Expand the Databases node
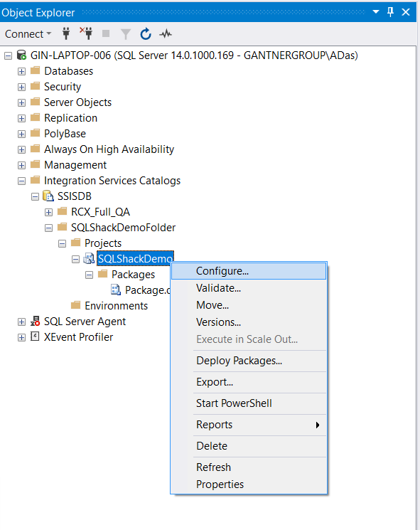The width and height of the screenshot is (420, 530). click(x=21, y=71)
